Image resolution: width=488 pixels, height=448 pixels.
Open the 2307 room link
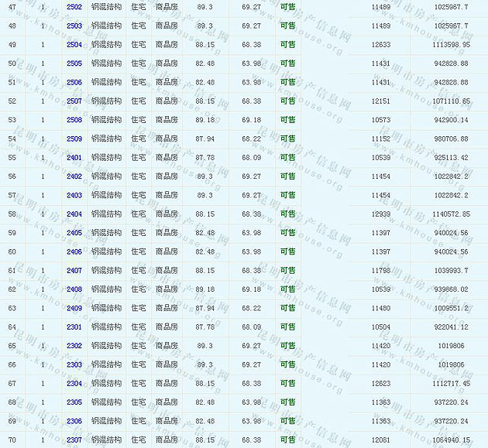(74, 440)
